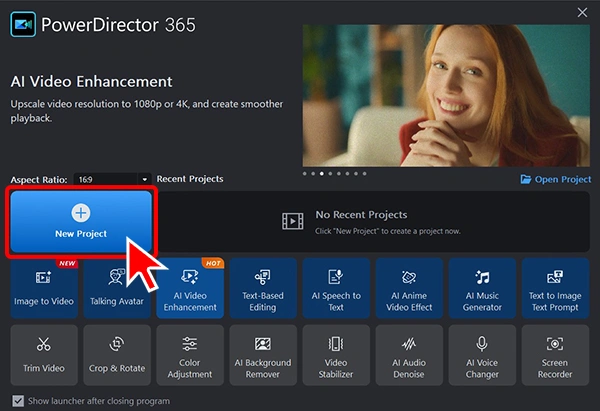Viewport: 600px width, 411px height.
Task: Open AI Voice Changer
Action: coord(482,355)
